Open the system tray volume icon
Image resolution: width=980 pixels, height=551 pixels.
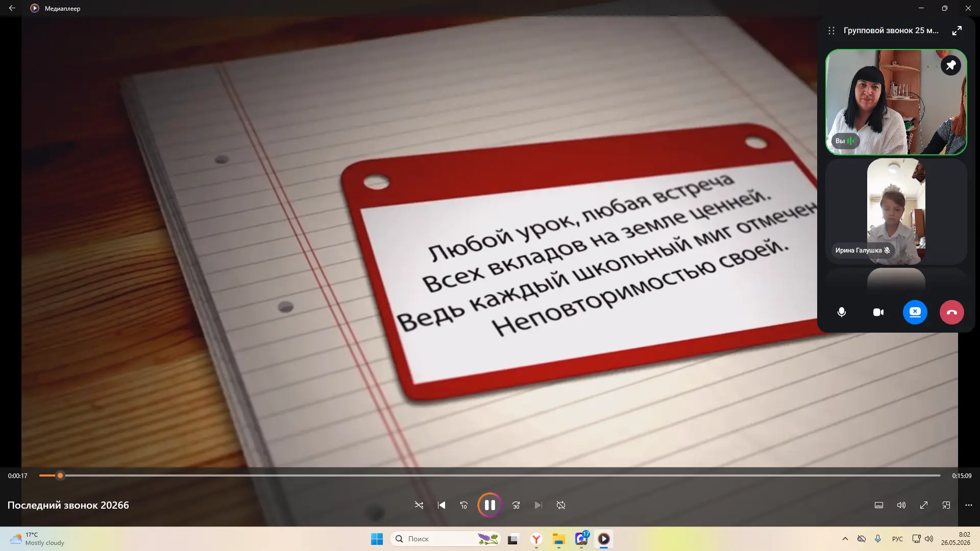point(929,539)
